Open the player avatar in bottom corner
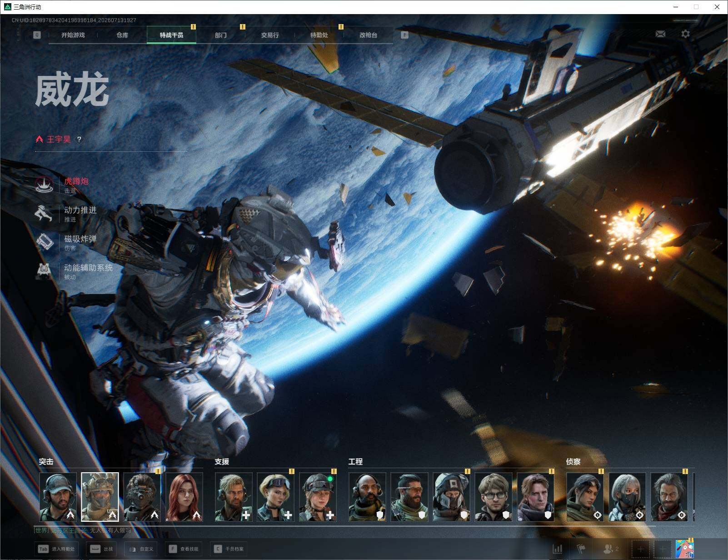This screenshot has width=728, height=560. [684, 549]
